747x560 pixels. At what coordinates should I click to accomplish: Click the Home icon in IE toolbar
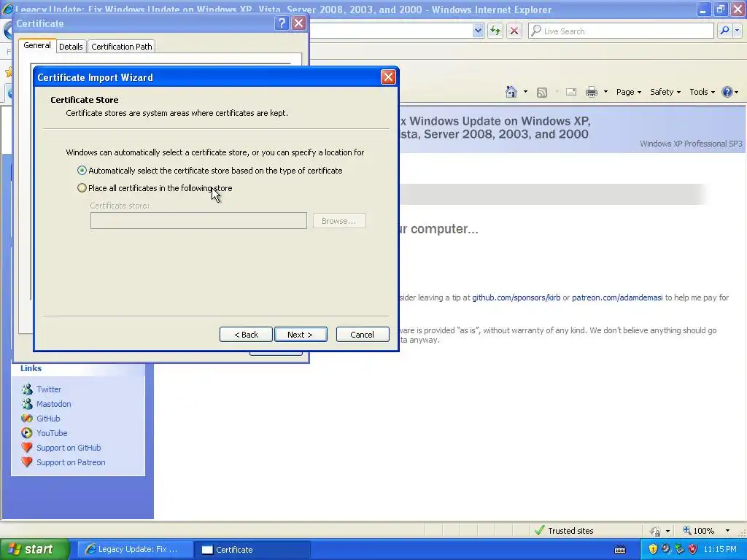[x=511, y=92]
